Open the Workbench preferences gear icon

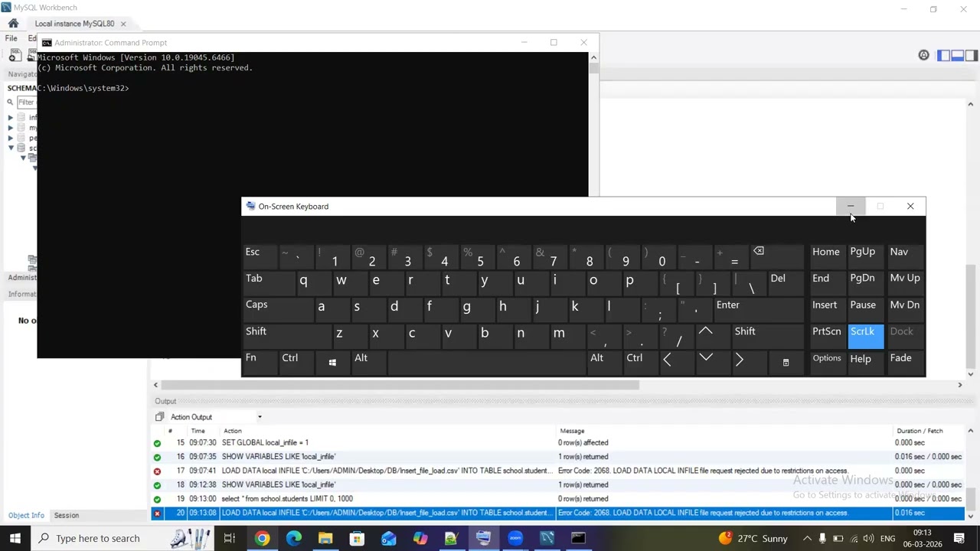coord(923,55)
